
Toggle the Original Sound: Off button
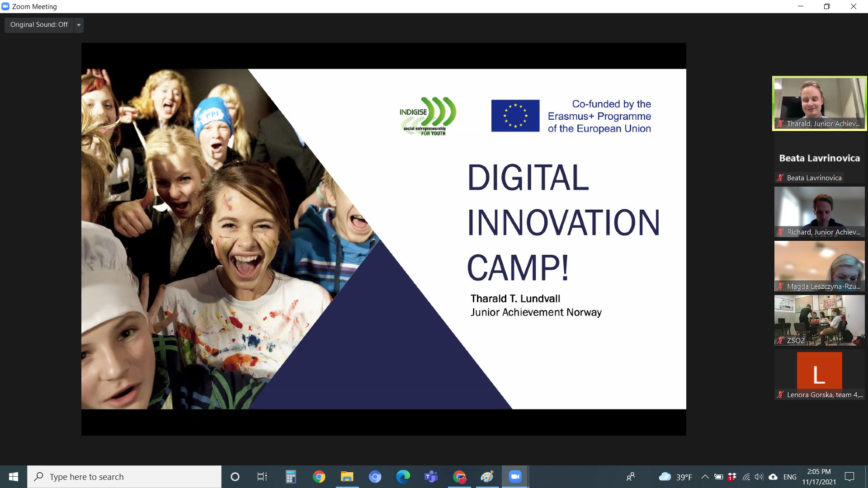click(x=39, y=25)
